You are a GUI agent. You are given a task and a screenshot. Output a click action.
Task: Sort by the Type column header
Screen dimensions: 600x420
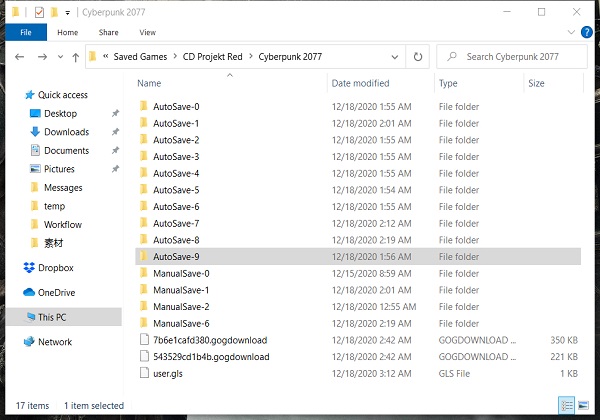point(448,83)
